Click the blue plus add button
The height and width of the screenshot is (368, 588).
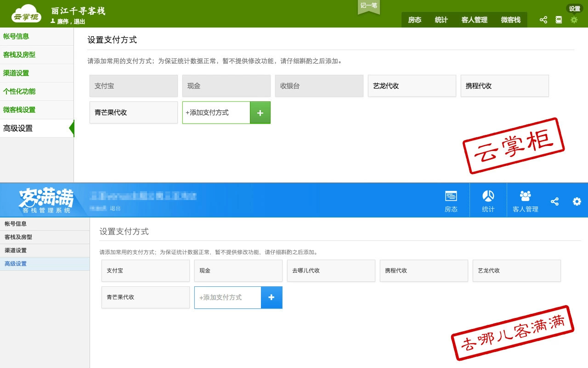click(x=271, y=297)
